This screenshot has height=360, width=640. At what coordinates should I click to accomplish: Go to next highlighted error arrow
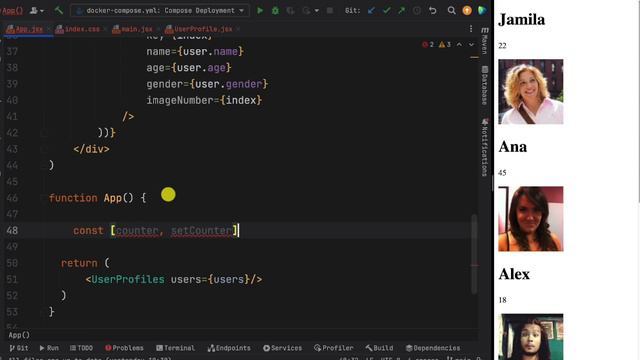click(x=471, y=44)
